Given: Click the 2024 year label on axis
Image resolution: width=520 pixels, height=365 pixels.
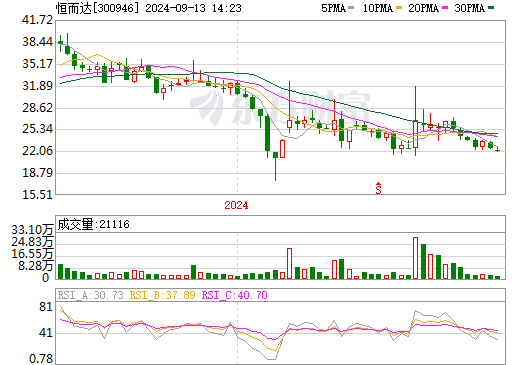Looking at the screenshot, I should (x=236, y=205).
